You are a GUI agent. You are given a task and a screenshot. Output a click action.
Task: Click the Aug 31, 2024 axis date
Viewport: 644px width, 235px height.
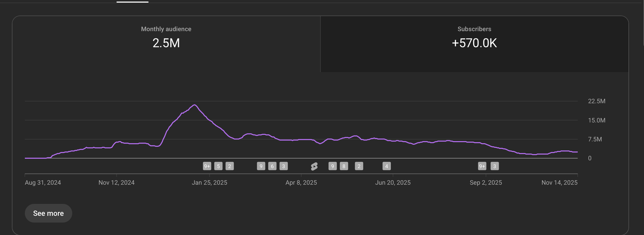coord(43,183)
